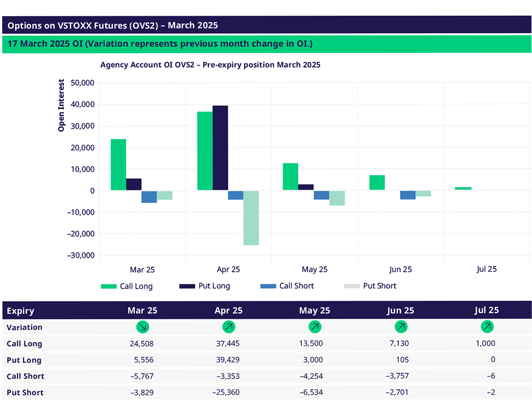Toggle the Put Long legend entry
The image size is (532, 414).
point(205,286)
